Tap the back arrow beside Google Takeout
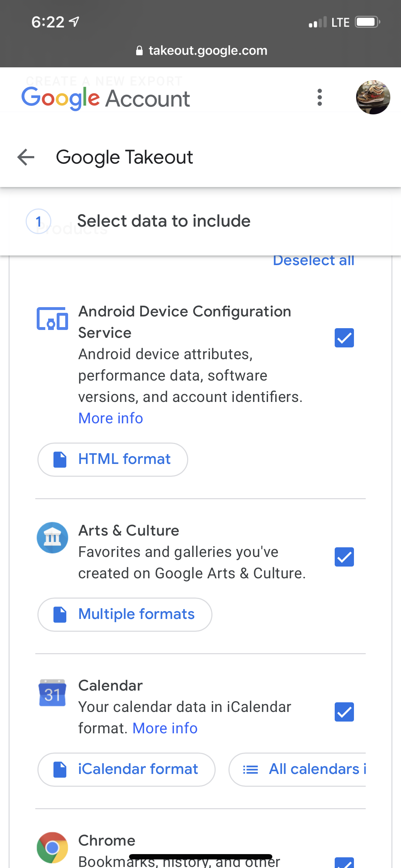 tap(26, 157)
